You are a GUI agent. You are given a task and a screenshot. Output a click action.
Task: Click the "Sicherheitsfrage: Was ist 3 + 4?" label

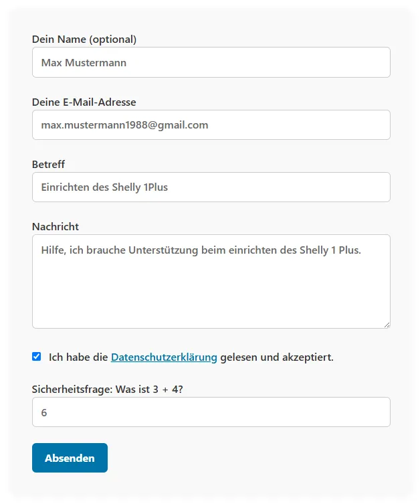click(108, 389)
